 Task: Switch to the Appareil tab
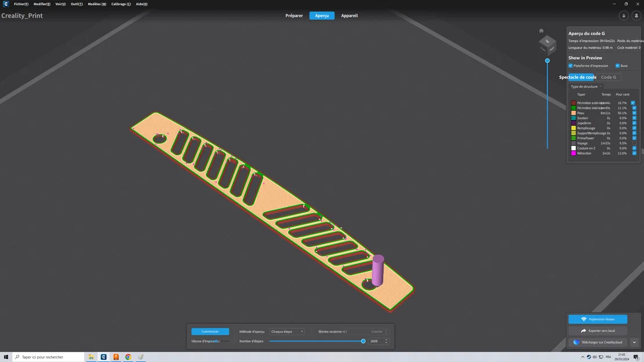coord(349,16)
